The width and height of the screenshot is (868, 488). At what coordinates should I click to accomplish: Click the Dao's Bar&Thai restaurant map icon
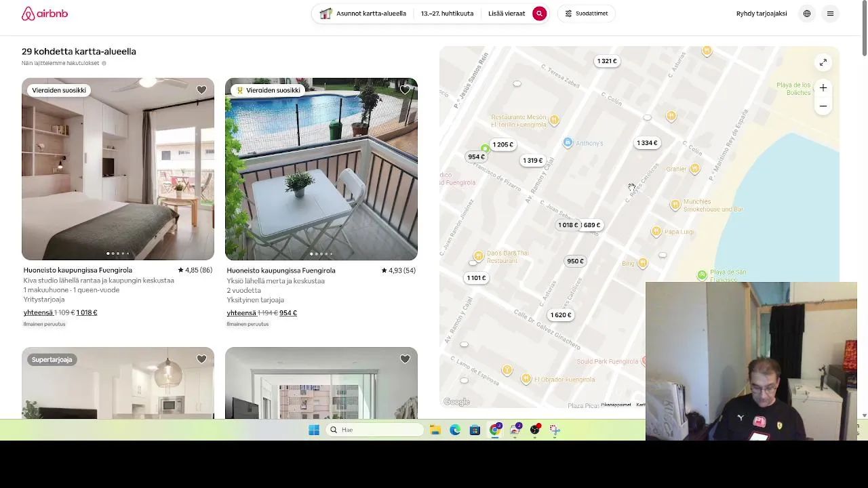479,256
